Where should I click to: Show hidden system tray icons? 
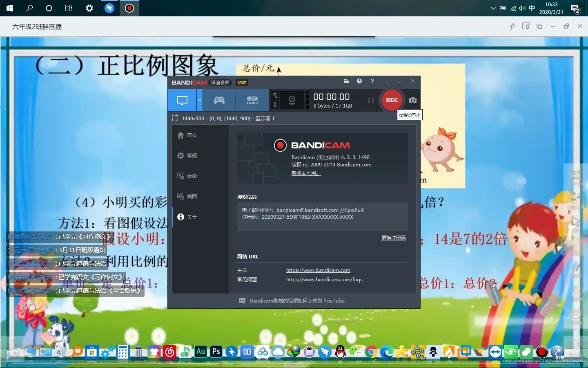pyautogui.click(x=493, y=8)
